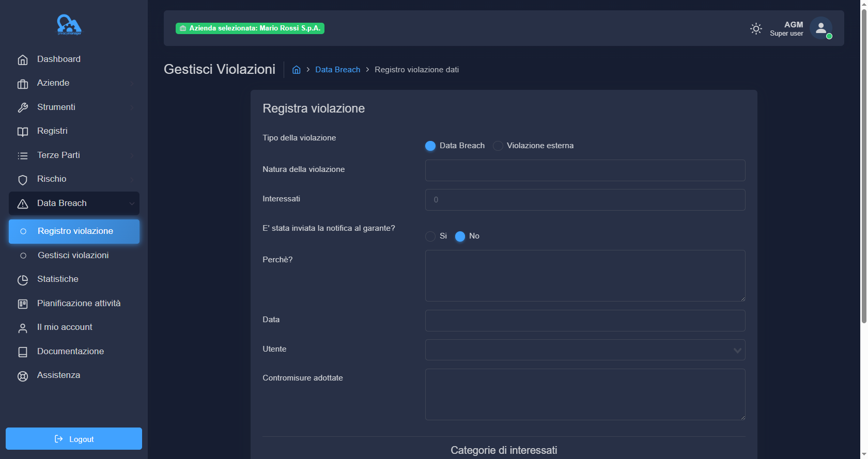Select the Violazione esterna radio option
This screenshot has height=459, width=868.
tap(498, 146)
